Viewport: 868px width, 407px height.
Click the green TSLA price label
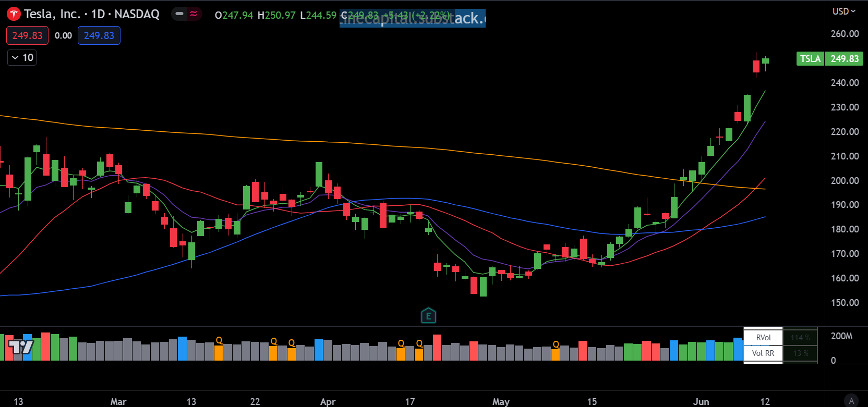pyautogui.click(x=810, y=58)
